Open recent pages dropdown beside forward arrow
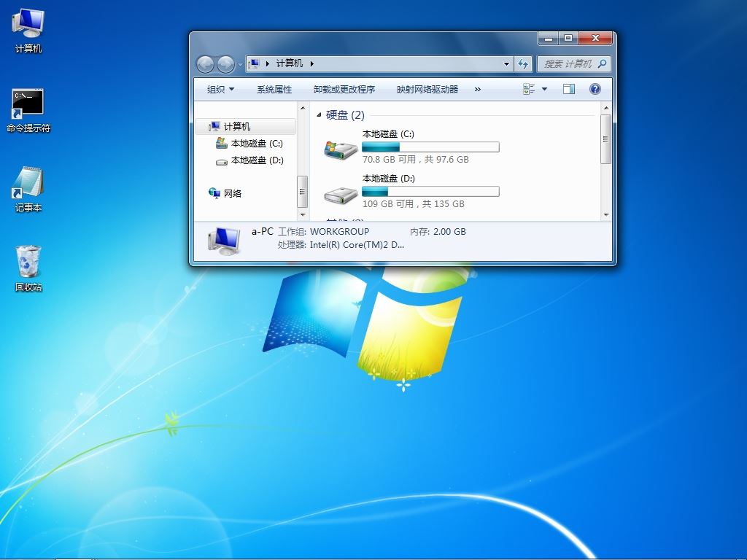The height and width of the screenshot is (560, 747). coord(240,64)
